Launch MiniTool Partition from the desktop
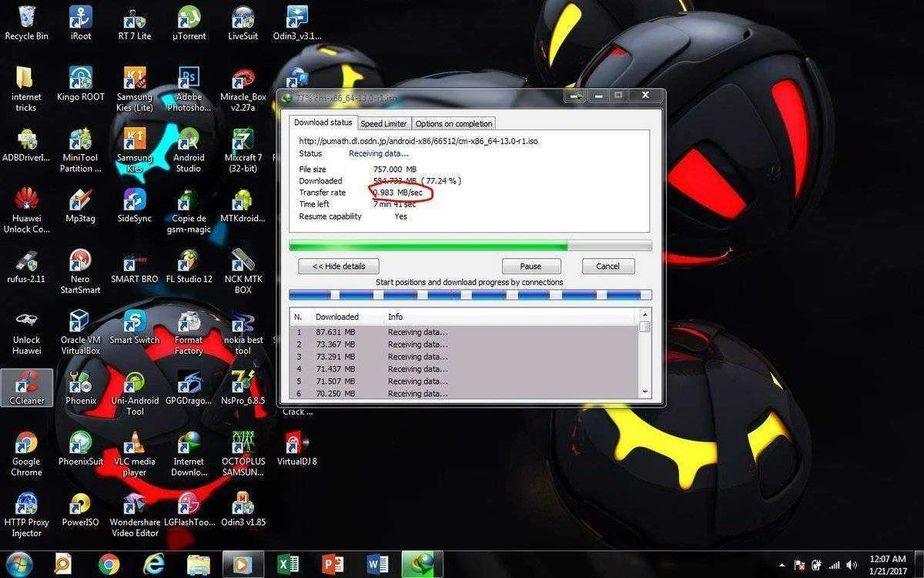 [x=80, y=150]
